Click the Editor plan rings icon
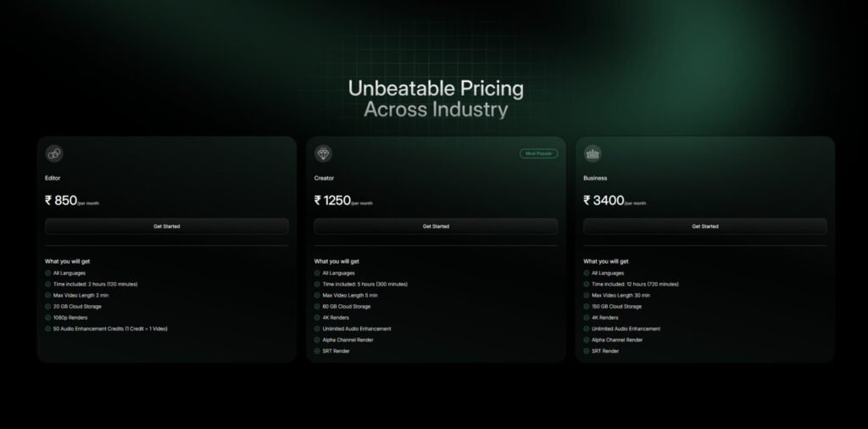Screen dimensions: 868x429 click(54, 154)
